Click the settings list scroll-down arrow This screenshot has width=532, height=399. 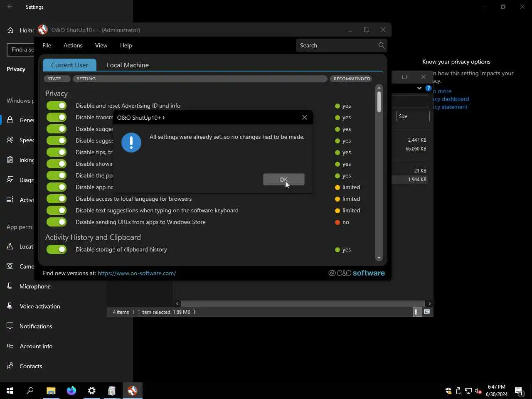[379, 258]
